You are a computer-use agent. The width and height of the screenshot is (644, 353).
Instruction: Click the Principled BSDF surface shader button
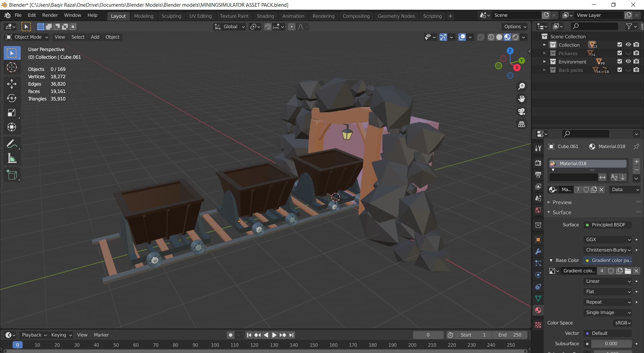[x=608, y=225]
